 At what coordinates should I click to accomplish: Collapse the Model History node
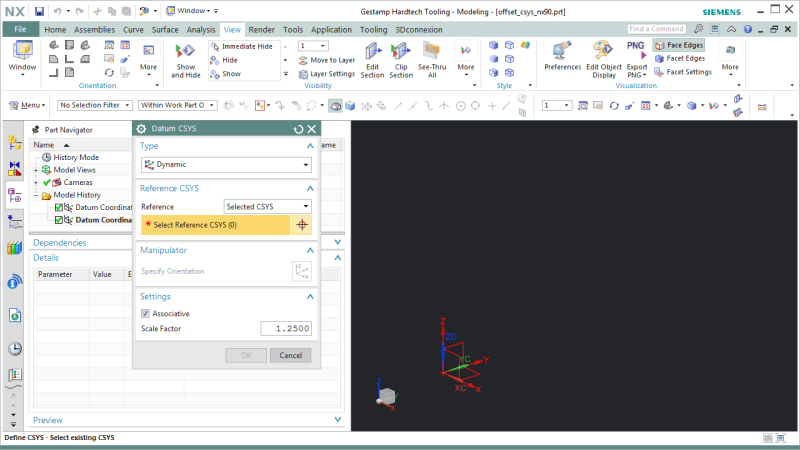point(36,195)
